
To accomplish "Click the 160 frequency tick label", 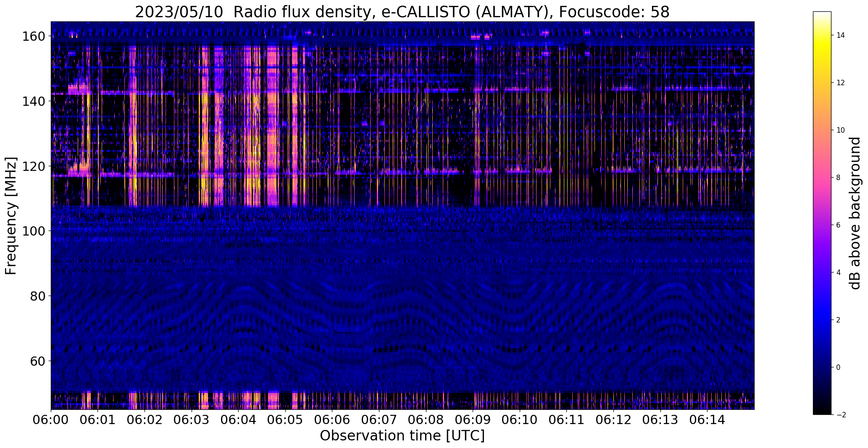I will point(34,36).
